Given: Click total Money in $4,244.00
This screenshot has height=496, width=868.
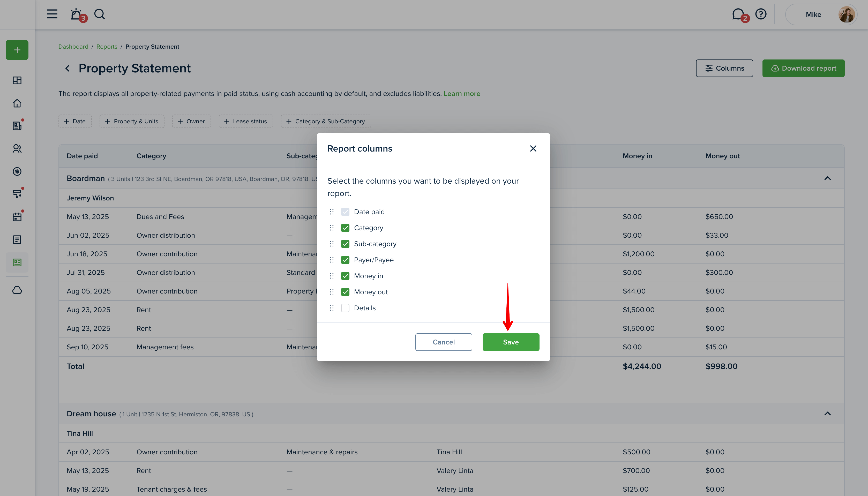Looking at the screenshot, I should 642,366.
